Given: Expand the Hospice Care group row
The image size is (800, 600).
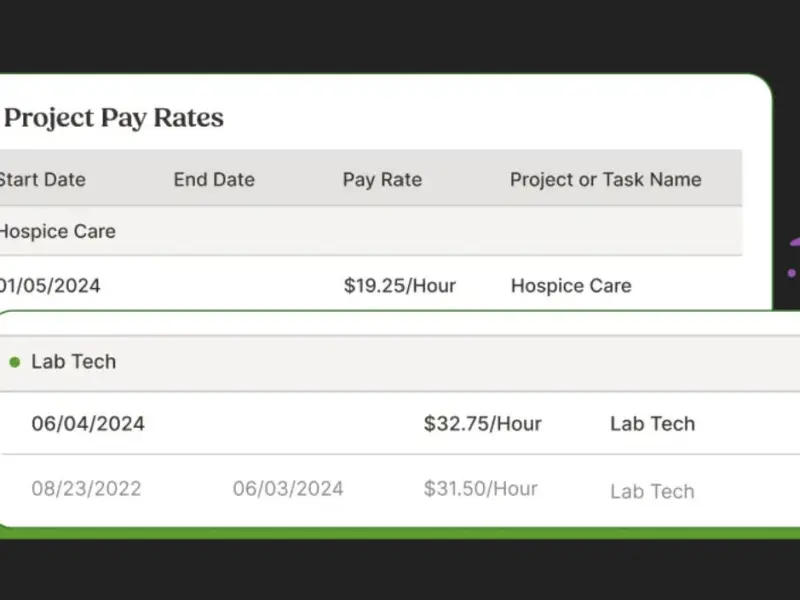Looking at the screenshot, I should click(58, 231).
